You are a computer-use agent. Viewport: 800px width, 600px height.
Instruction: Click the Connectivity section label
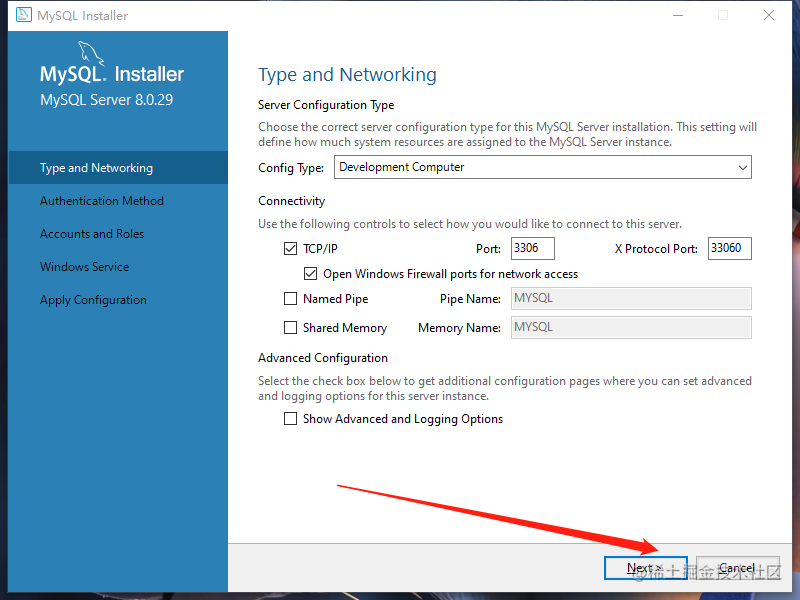pyautogui.click(x=291, y=201)
